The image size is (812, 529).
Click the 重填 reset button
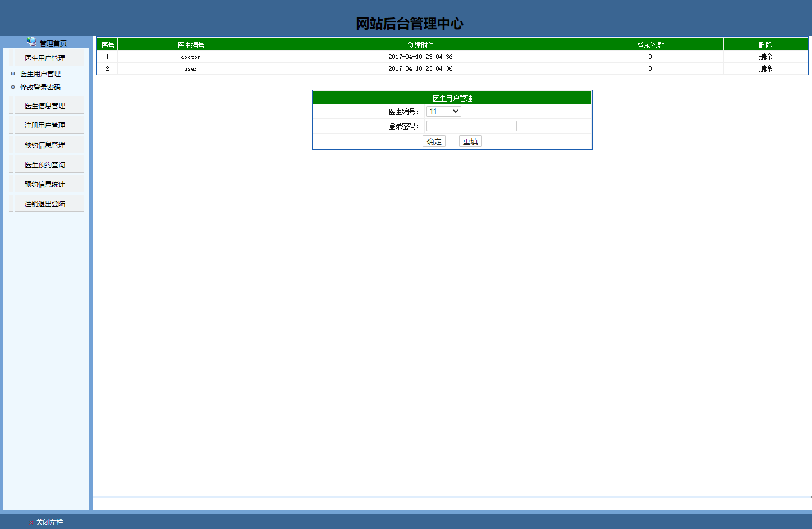coord(470,141)
